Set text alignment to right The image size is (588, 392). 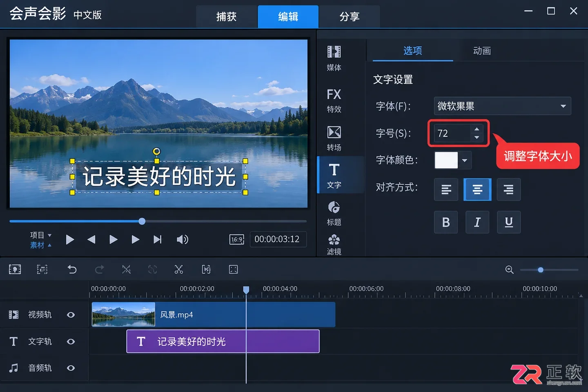coord(509,189)
